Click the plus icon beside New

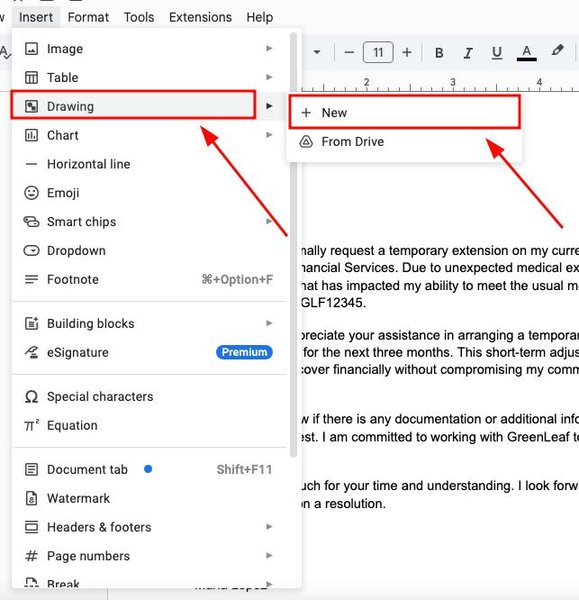point(306,112)
